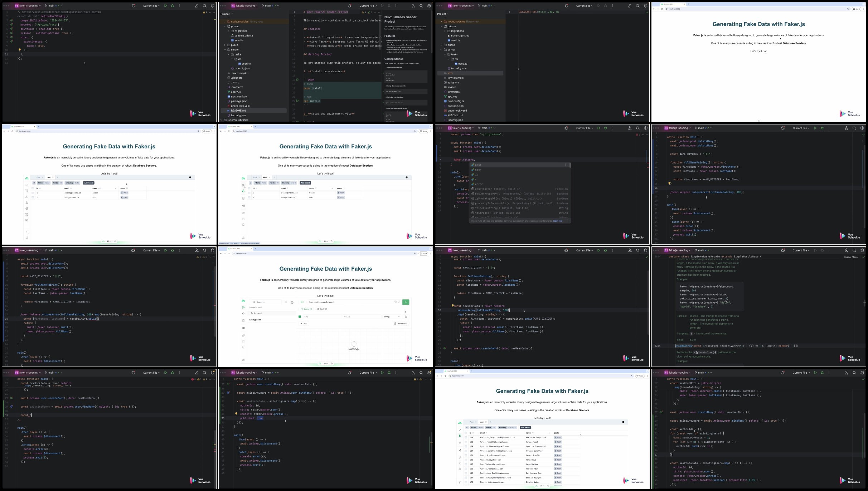Click the green send button beside /_nitro/tasks/db:seed
The image size is (868, 491).
tap(406, 302)
